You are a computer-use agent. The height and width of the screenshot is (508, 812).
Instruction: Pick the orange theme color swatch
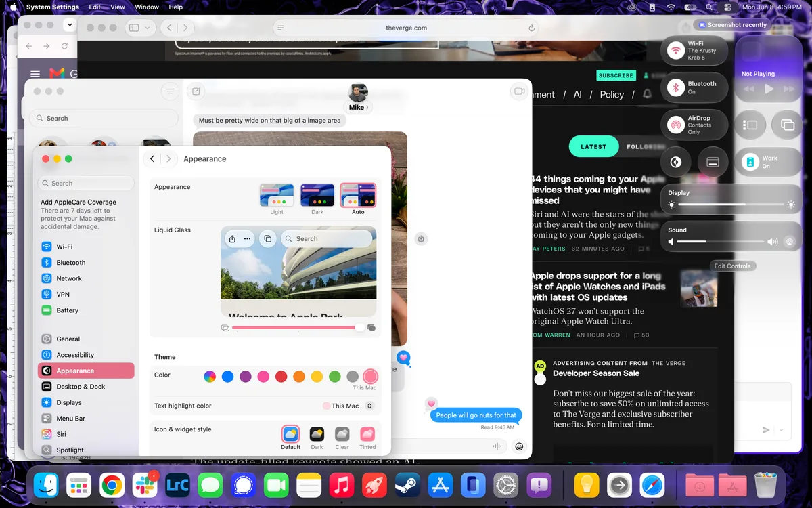tap(299, 377)
